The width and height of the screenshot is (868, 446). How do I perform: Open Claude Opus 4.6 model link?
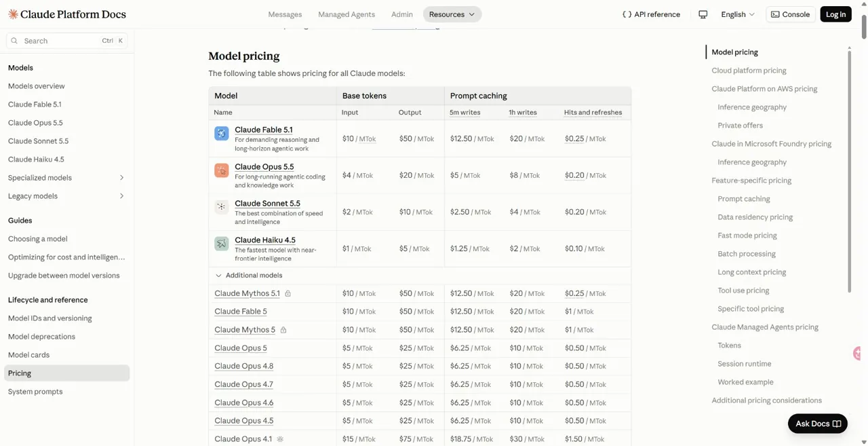pos(244,403)
